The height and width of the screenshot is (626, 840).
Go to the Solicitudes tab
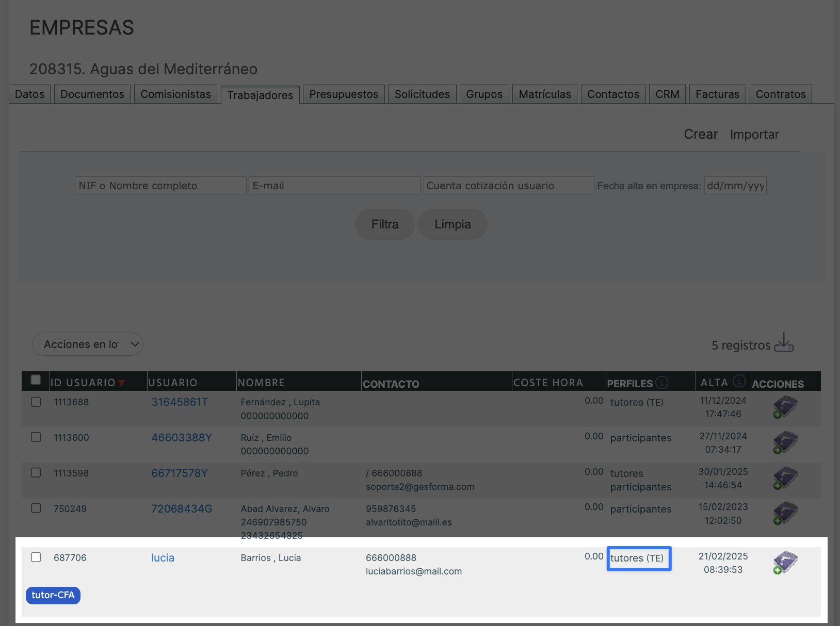point(422,94)
